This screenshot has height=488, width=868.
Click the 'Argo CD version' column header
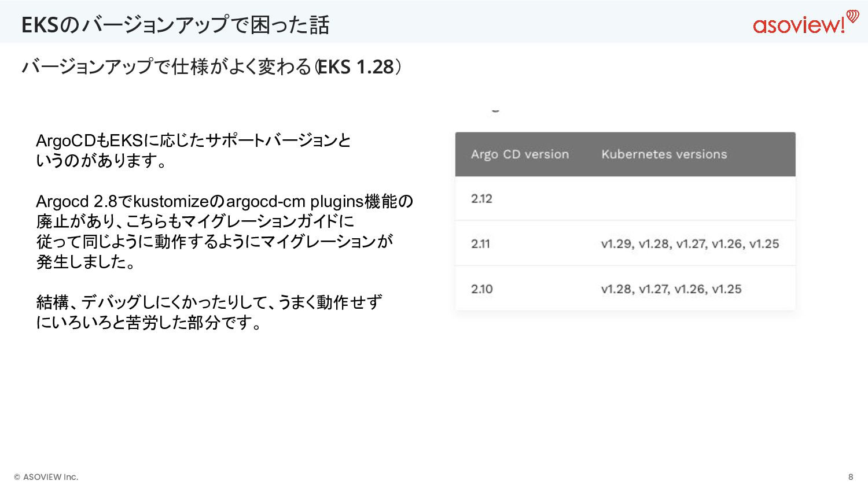520,154
